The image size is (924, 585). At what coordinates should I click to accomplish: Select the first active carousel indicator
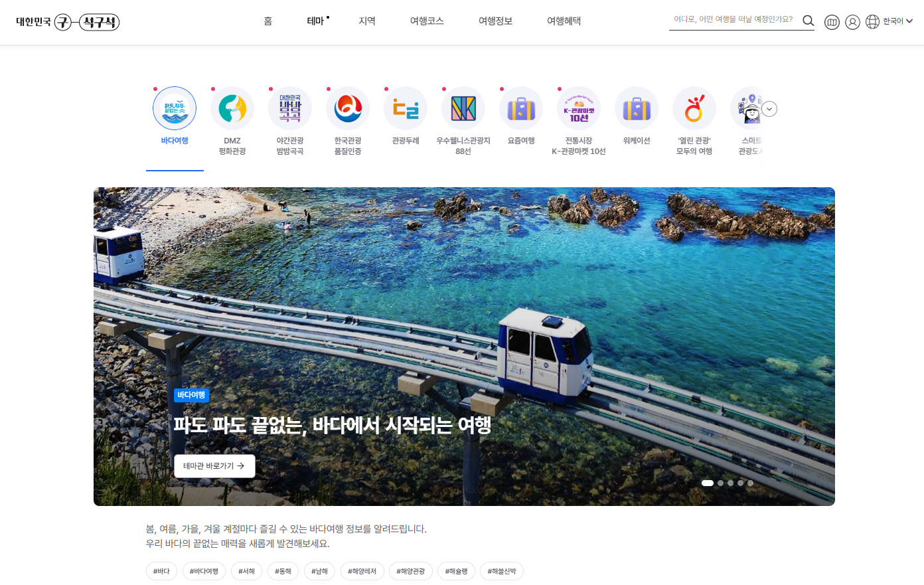tap(708, 483)
